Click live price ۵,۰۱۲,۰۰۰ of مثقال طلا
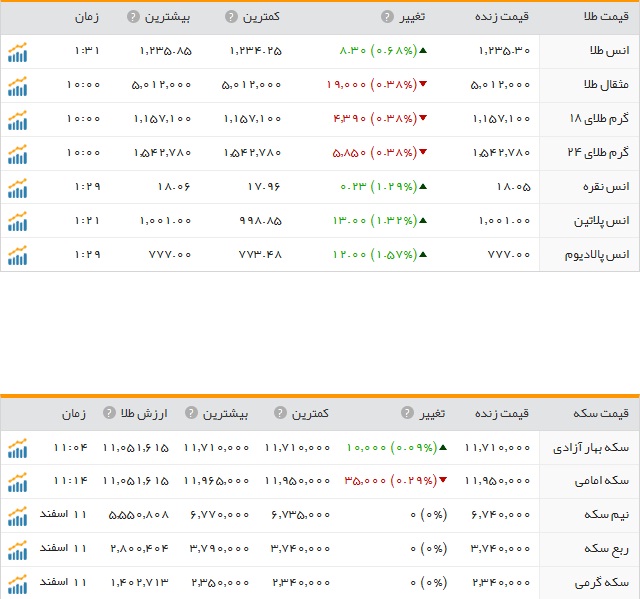The image size is (640, 599). 500,85
